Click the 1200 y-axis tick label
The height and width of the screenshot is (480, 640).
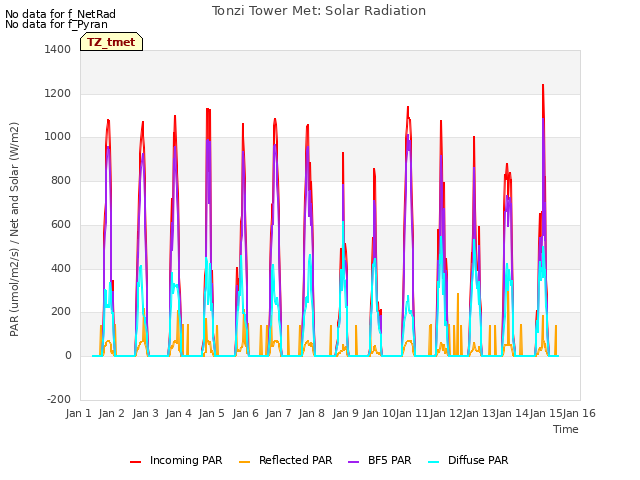(58, 93)
